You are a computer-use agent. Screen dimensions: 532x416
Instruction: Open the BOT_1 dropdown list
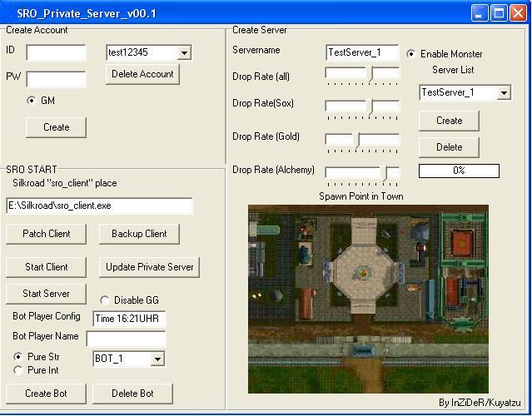click(x=157, y=359)
